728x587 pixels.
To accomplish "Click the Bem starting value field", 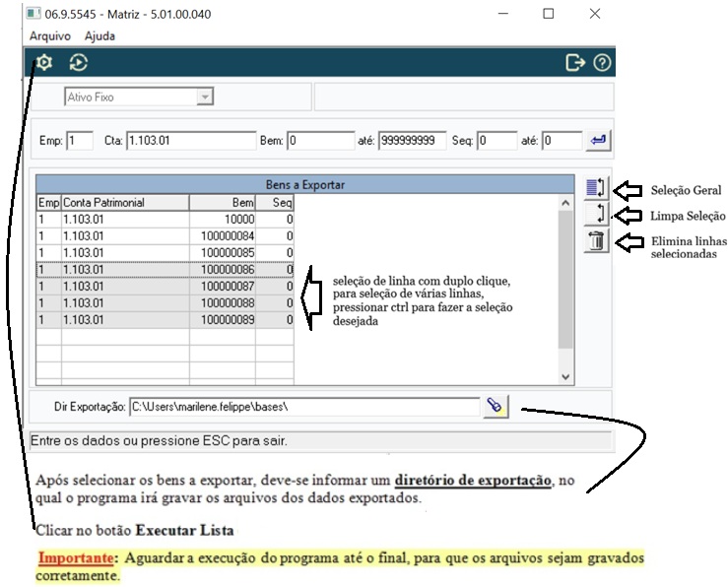I will (320, 141).
